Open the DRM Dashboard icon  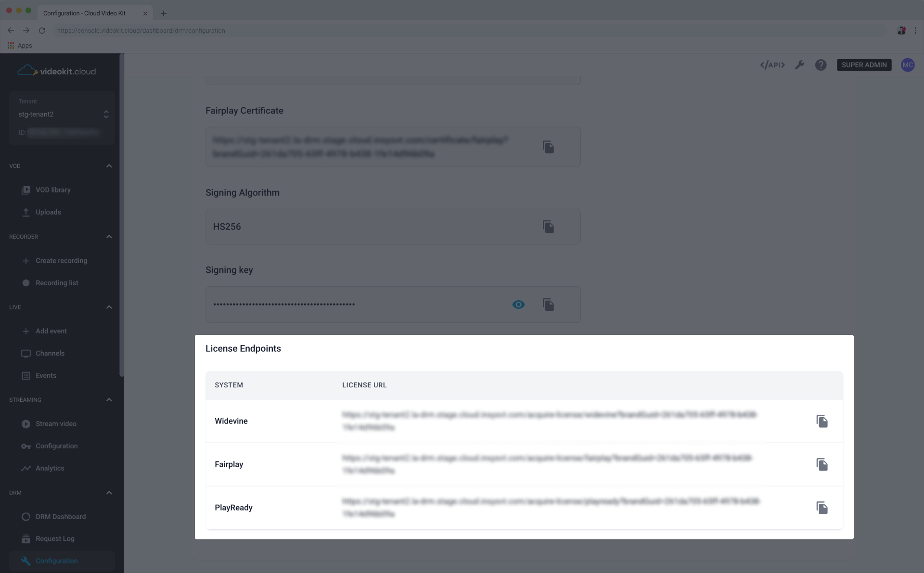[x=26, y=516]
